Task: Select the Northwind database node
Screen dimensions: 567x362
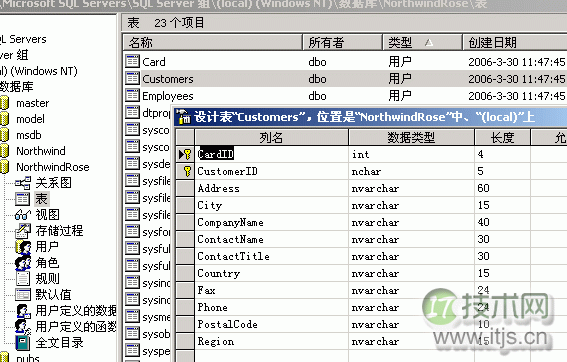Action: [x=41, y=151]
